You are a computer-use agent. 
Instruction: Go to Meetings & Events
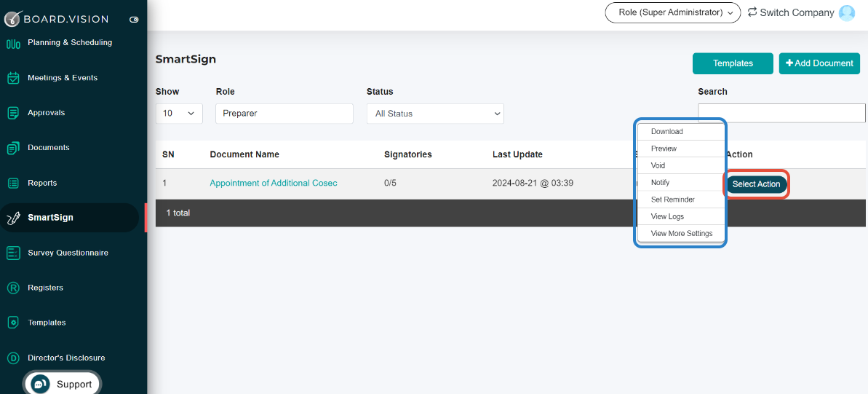63,78
